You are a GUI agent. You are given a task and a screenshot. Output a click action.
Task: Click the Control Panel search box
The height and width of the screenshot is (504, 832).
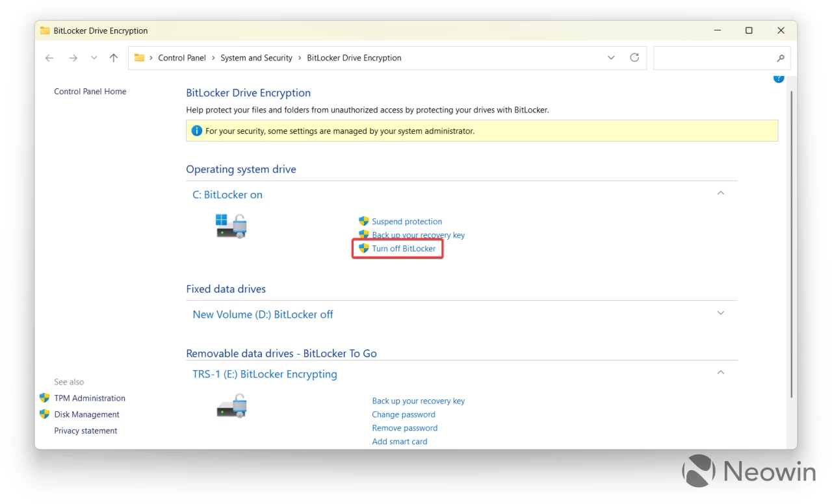pos(712,58)
